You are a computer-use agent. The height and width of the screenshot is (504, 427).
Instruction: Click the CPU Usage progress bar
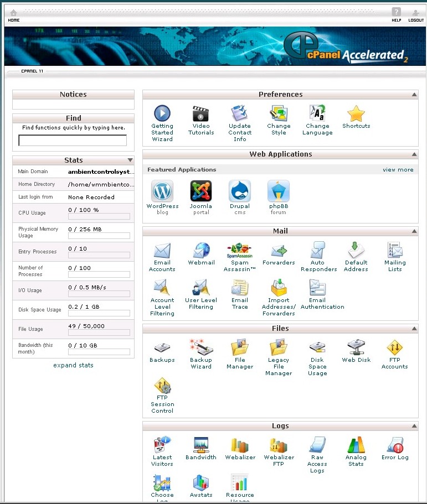point(99,216)
